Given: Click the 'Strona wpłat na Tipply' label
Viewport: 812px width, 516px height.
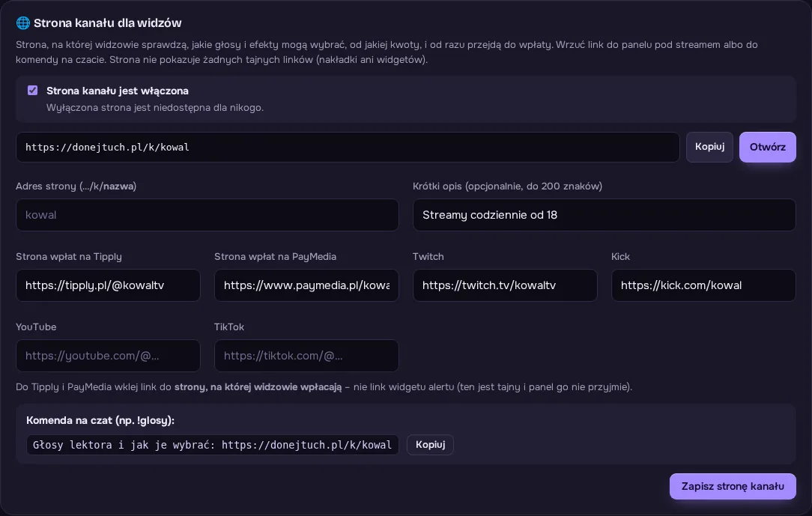Looking at the screenshot, I should 69,257.
